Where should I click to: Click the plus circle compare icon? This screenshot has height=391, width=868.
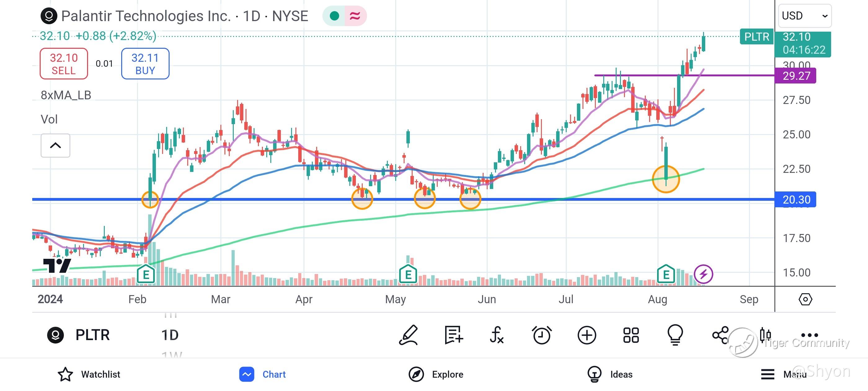coord(587,335)
